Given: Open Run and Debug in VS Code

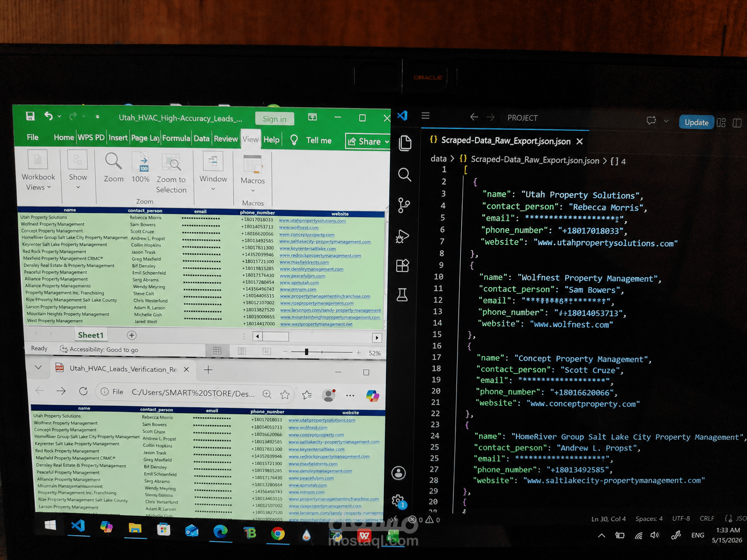Looking at the screenshot, I should coord(402,236).
